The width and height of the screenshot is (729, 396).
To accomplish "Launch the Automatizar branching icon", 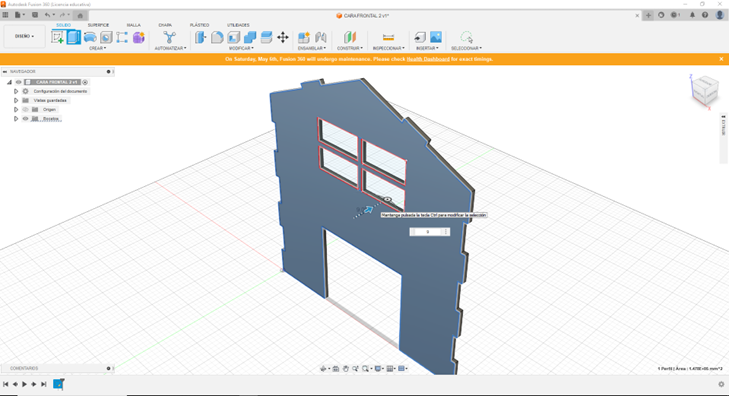I will pyautogui.click(x=170, y=37).
